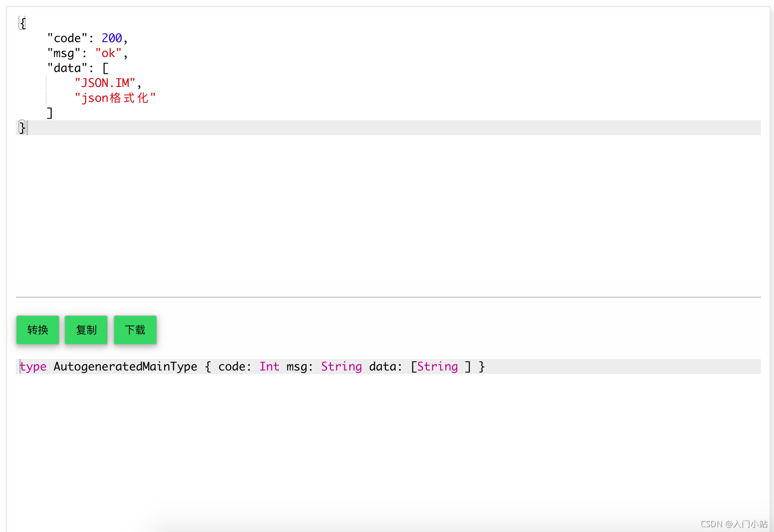This screenshot has height=532, width=774.
Task: Click the data: field in output
Action: tap(386, 367)
